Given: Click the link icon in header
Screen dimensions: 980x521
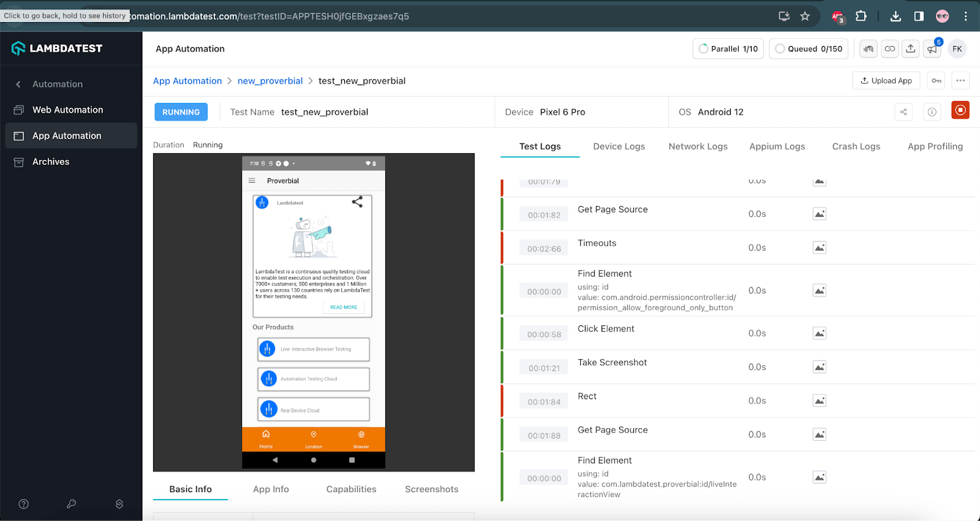Looking at the screenshot, I should click(x=890, y=49).
